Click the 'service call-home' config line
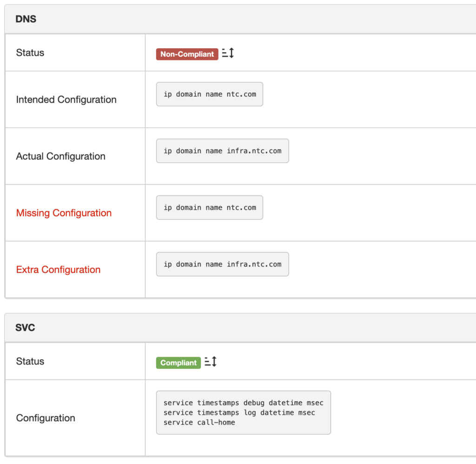Viewport: 476px width, 464px height. [199, 422]
